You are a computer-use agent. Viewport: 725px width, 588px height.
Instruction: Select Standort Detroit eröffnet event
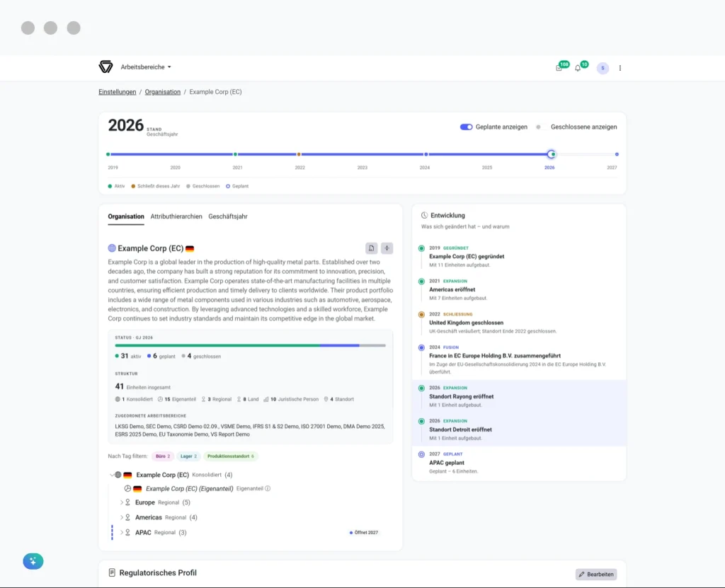point(519,430)
